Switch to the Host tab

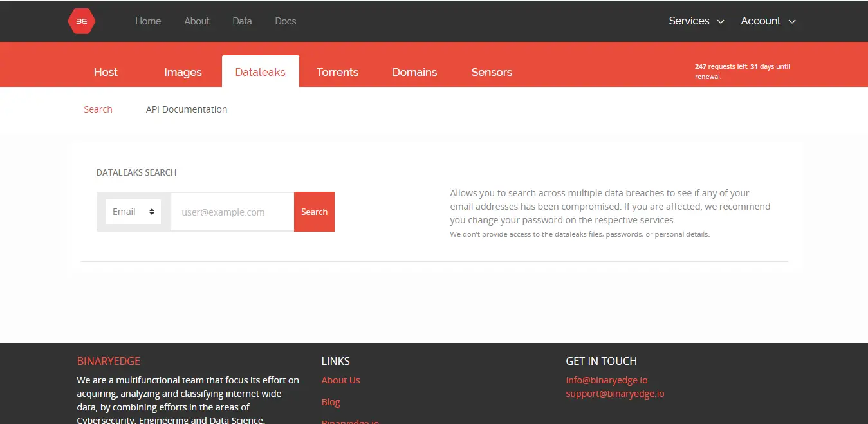(106, 72)
